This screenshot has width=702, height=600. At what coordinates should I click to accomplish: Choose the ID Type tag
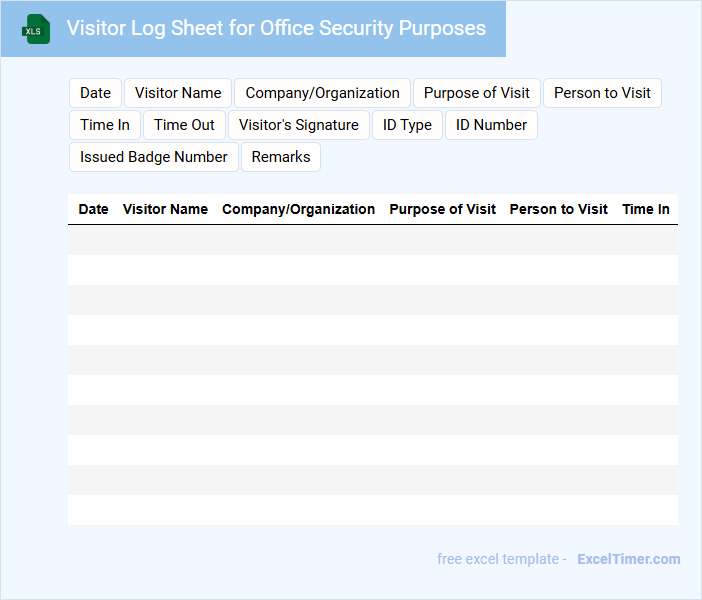pyautogui.click(x=407, y=125)
